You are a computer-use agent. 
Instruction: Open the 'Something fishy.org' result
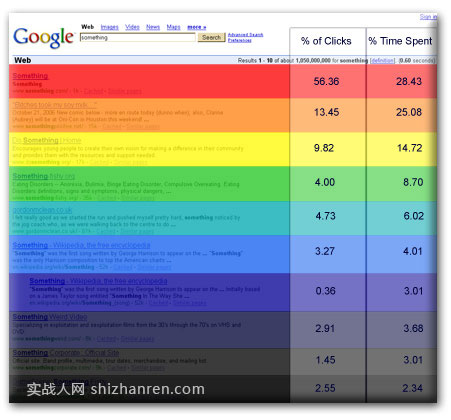point(44,176)
